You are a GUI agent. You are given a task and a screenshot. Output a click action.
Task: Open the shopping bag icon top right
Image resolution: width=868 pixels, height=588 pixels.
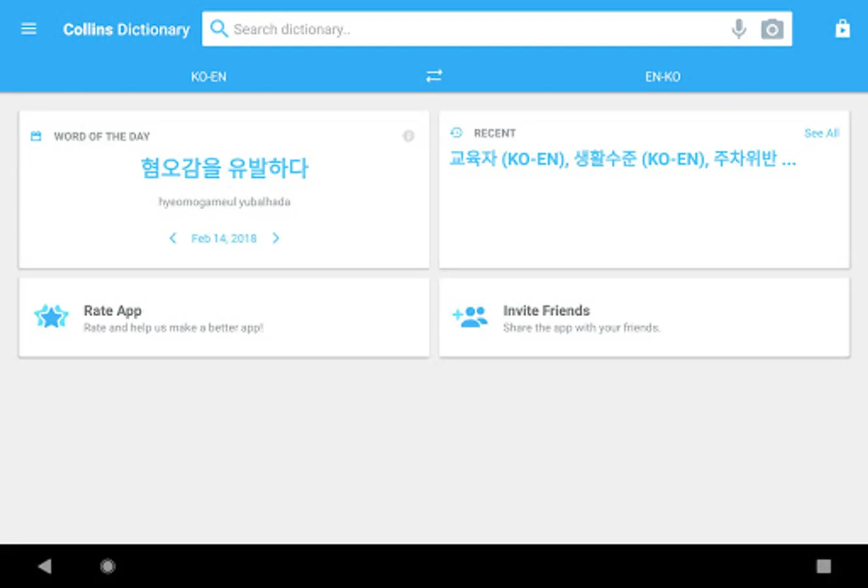(x=843, y=28)
